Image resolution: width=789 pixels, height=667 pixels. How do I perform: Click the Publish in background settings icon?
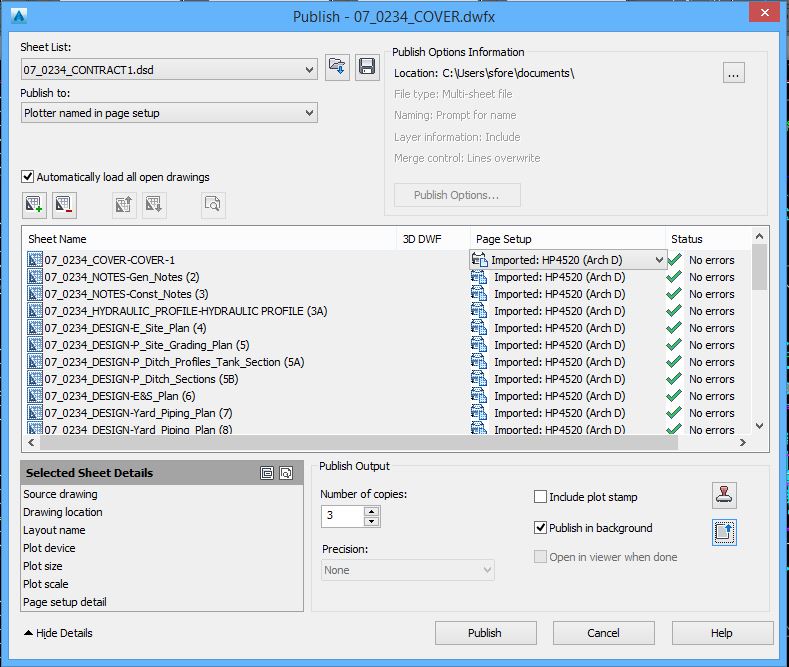click(x=725, y=532)
